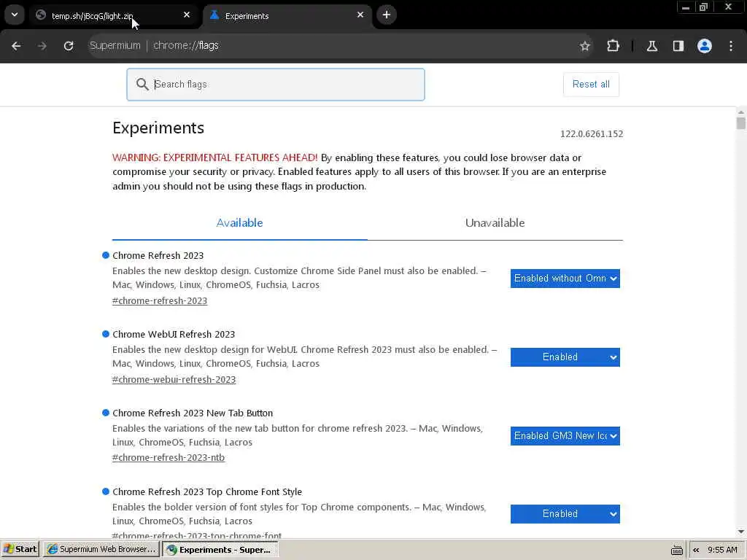Restore down the browser window

pos(703,7)
